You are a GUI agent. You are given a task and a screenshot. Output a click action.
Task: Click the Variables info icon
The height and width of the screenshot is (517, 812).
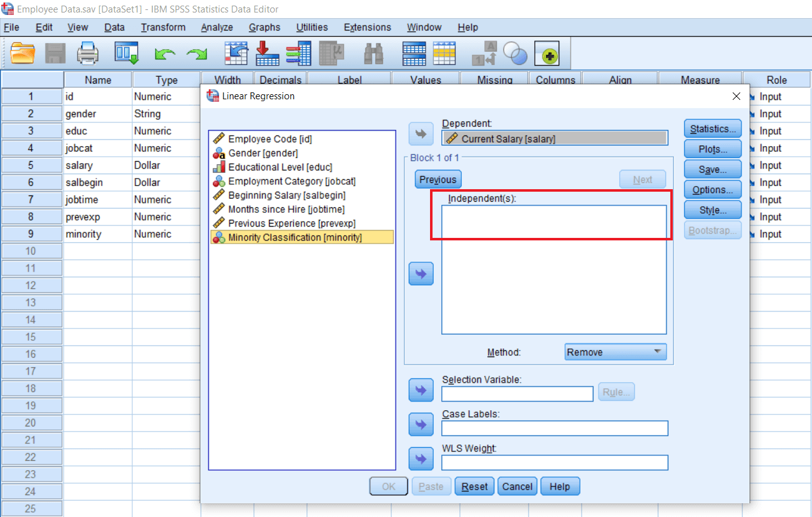point(299,54)
